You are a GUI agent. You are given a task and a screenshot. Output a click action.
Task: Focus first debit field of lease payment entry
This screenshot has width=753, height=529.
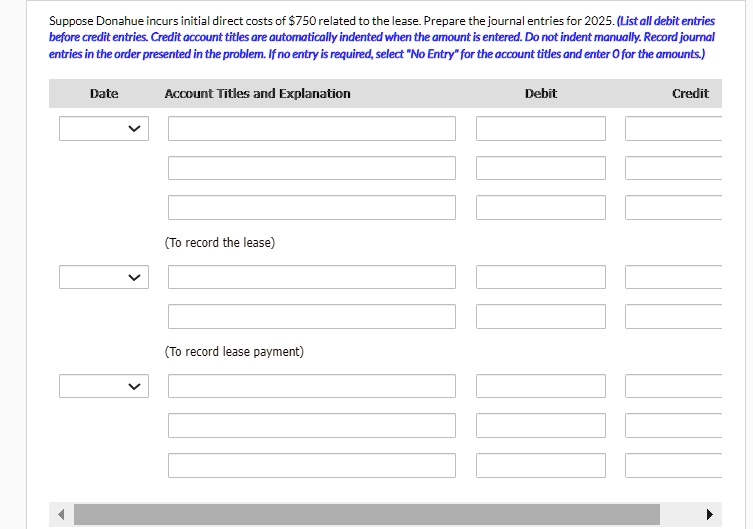540,277
